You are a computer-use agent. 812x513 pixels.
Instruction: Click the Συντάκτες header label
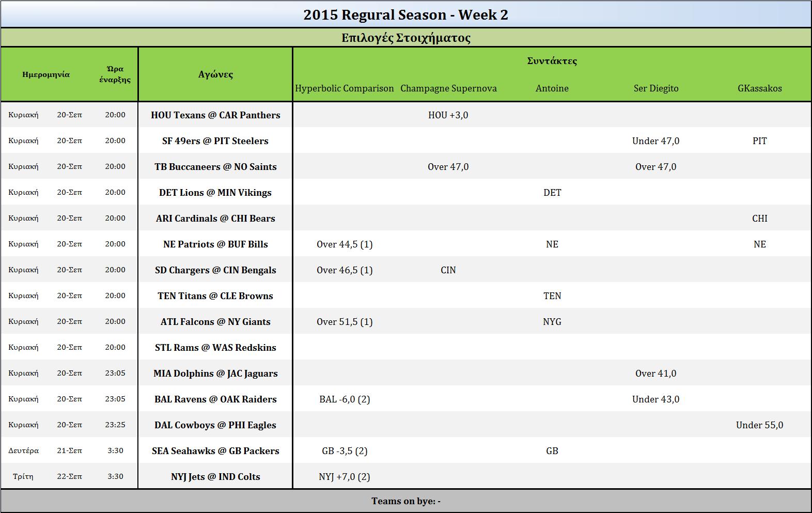click(x=552, y=61)
